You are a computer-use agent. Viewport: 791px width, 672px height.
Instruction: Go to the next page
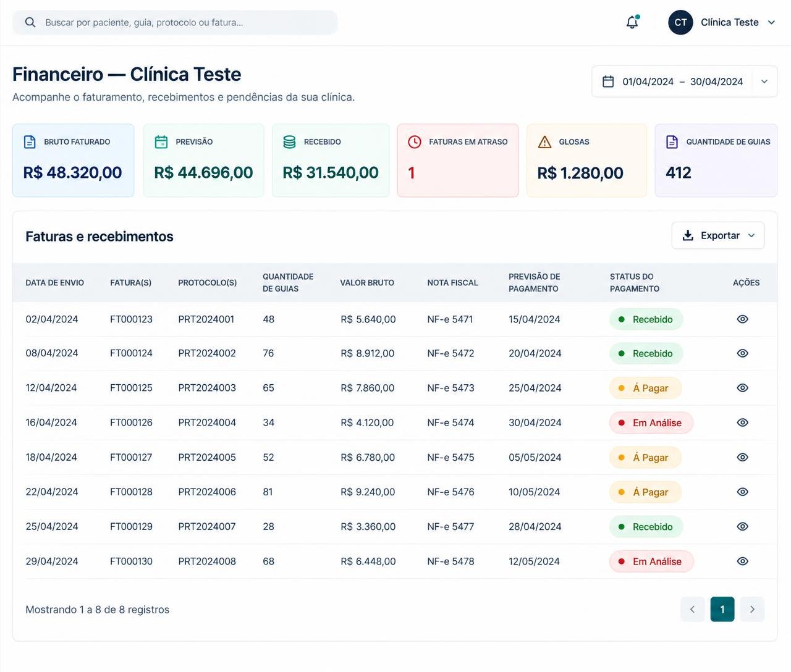[752, 610]
